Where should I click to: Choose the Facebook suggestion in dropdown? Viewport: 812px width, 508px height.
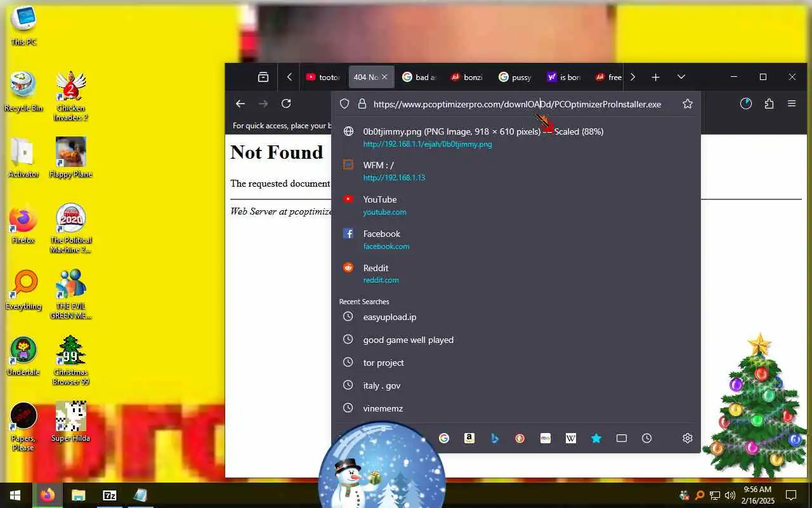click(516, 239)
